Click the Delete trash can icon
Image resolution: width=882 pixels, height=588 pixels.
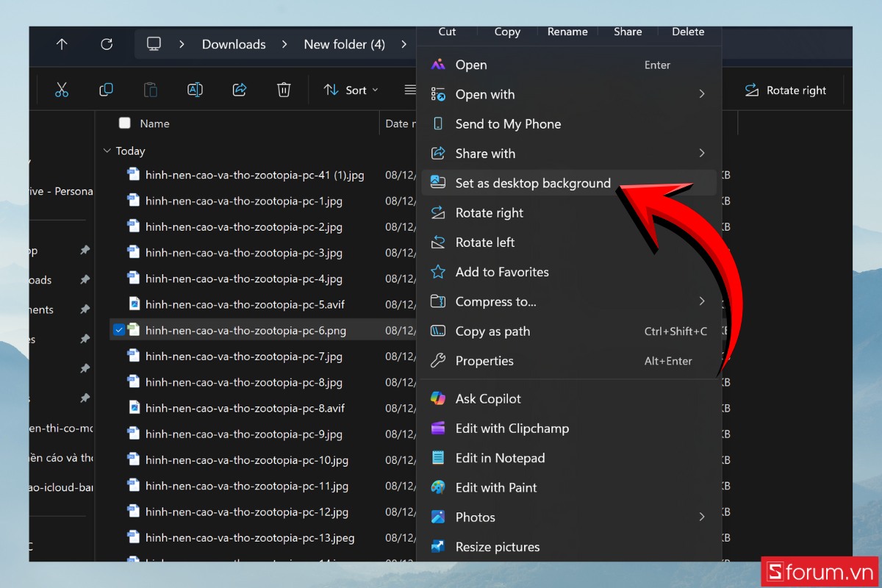coord(284,90)
